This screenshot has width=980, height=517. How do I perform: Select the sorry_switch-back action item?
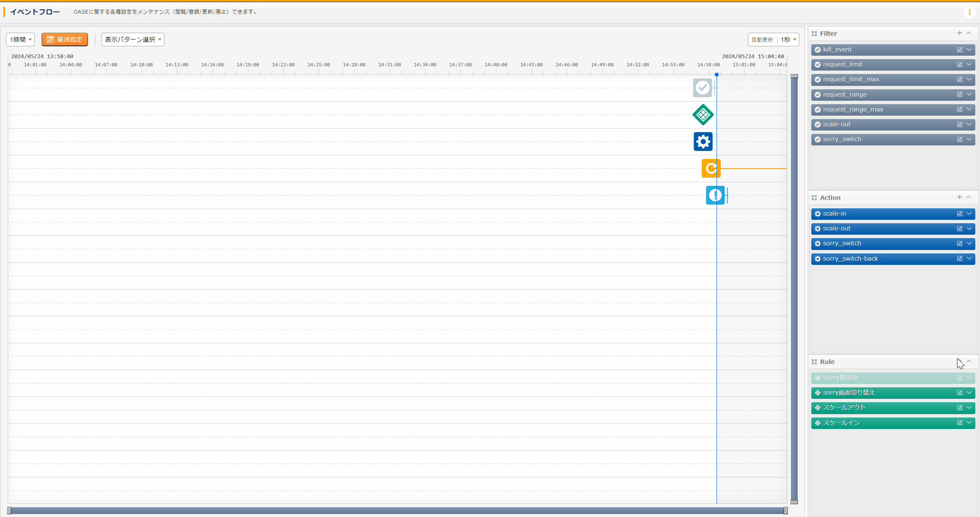tap(884, 258)
